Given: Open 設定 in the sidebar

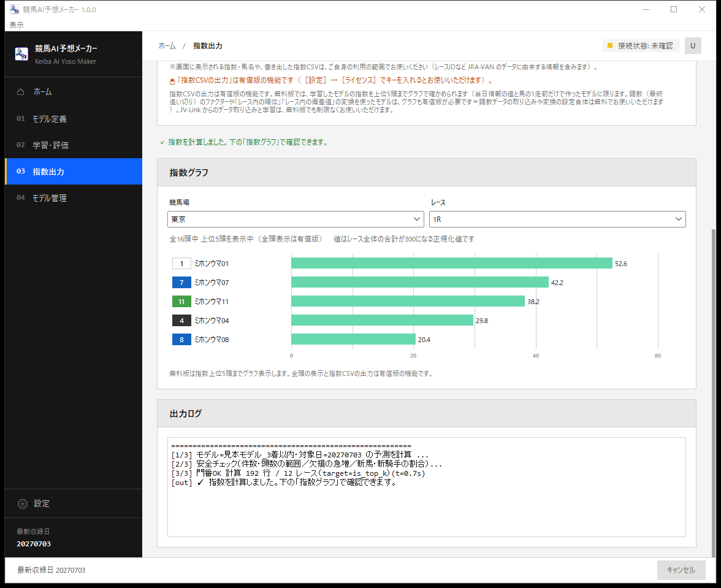Looking at the screenshot, I should (x=74, y=503).
